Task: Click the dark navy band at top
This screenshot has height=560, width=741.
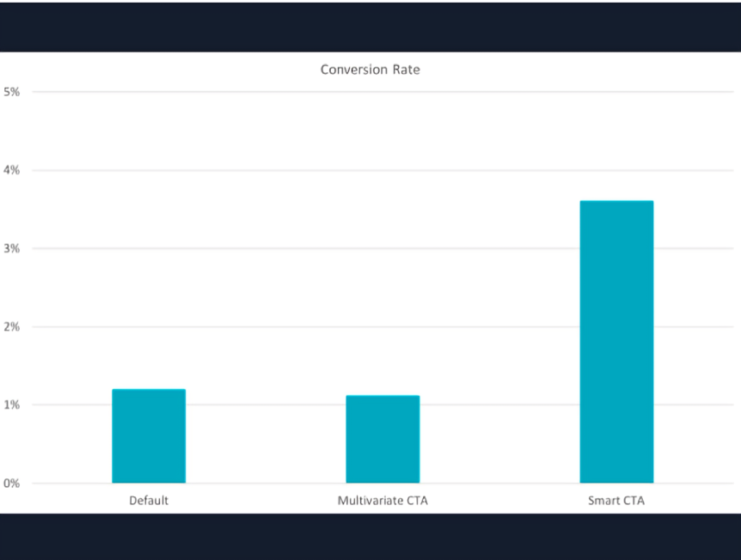Action: coord(370,26)
